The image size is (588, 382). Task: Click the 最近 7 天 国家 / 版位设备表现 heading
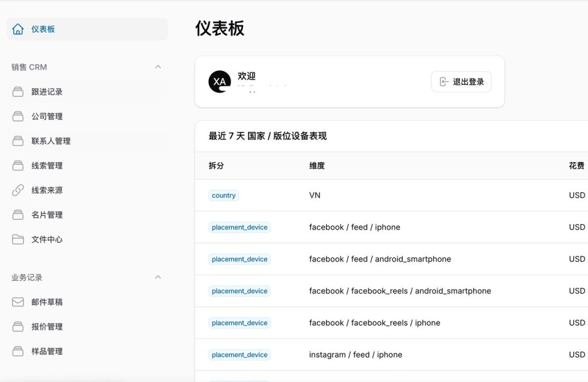pyautogui.click(x=268, y=136)
